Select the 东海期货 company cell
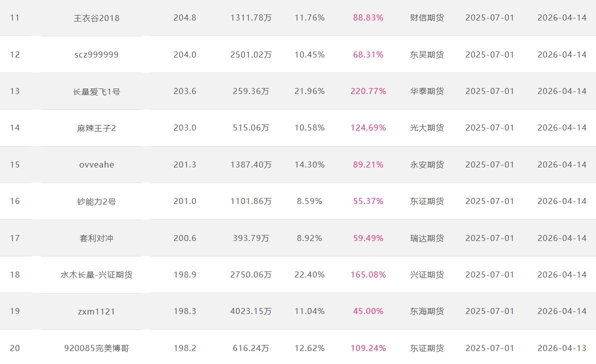 click(x=426, y=311)
